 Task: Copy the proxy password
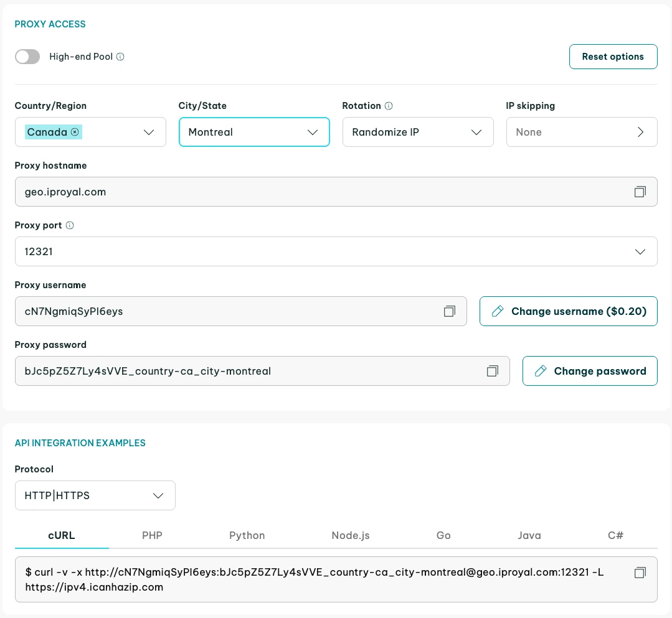[492, 371]
